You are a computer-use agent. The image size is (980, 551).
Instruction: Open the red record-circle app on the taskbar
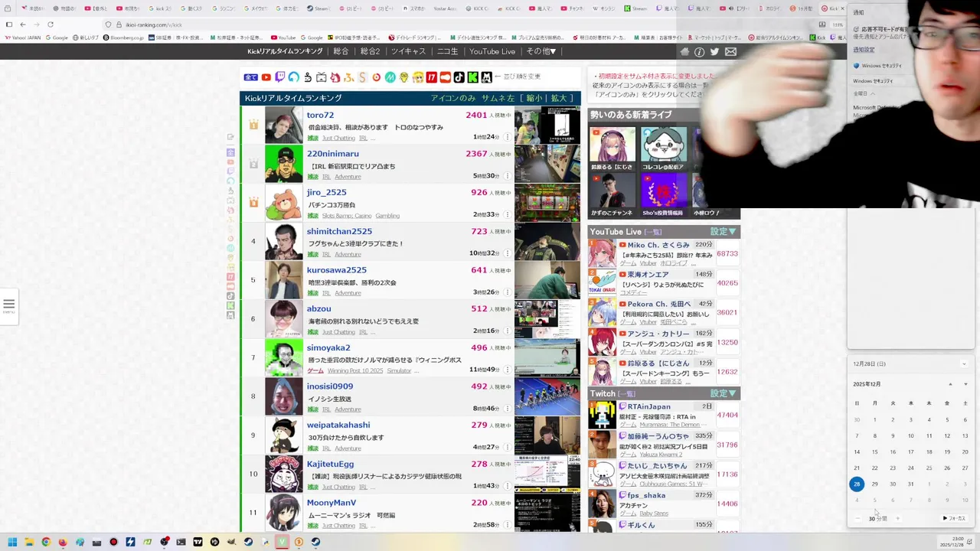(x=113, y=542)
